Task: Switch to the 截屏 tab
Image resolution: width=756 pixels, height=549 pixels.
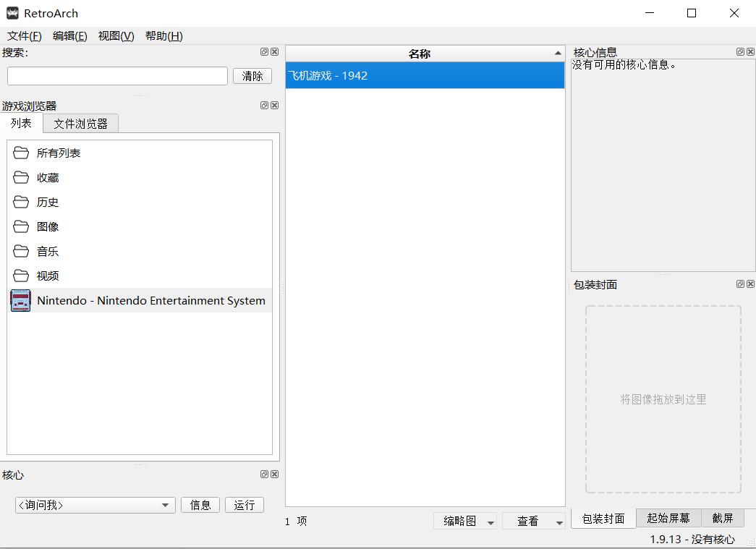Action: pyautogui.click(x=723, y=518)
